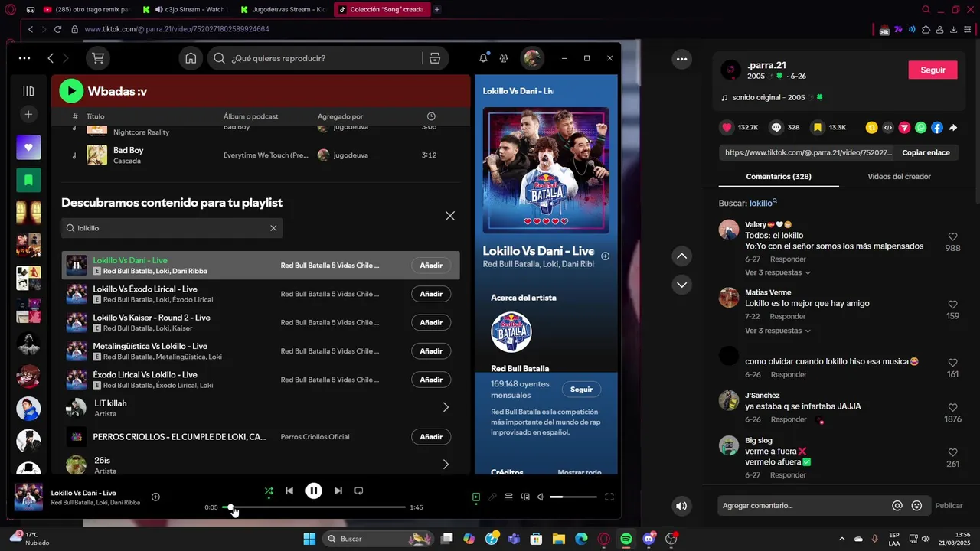Skip to previous track
980x551 pixels.
289,491
